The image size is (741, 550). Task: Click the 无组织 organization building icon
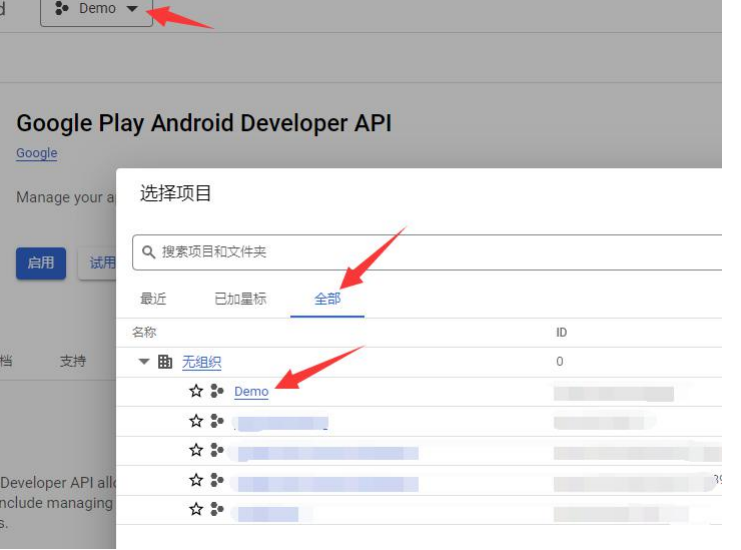pyautogui.click(x=165, y=362)
